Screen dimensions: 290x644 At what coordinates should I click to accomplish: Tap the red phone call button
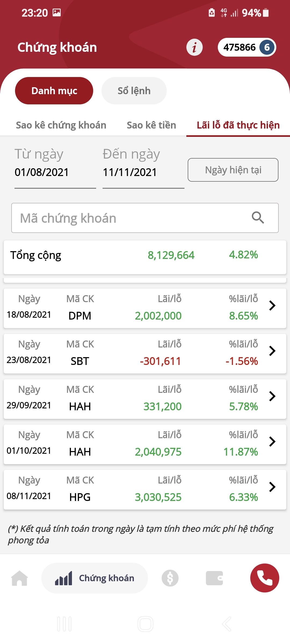[264, 578]
